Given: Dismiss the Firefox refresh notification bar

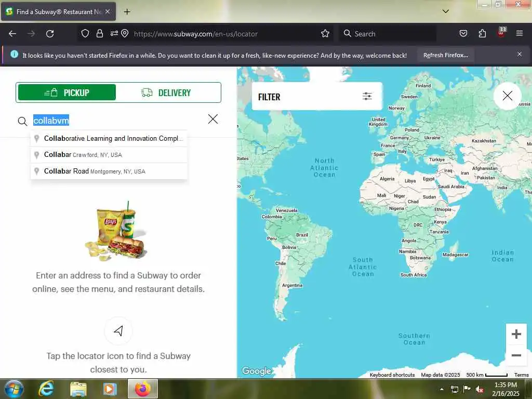Looking at the screenshot, I should click(519, 54).
